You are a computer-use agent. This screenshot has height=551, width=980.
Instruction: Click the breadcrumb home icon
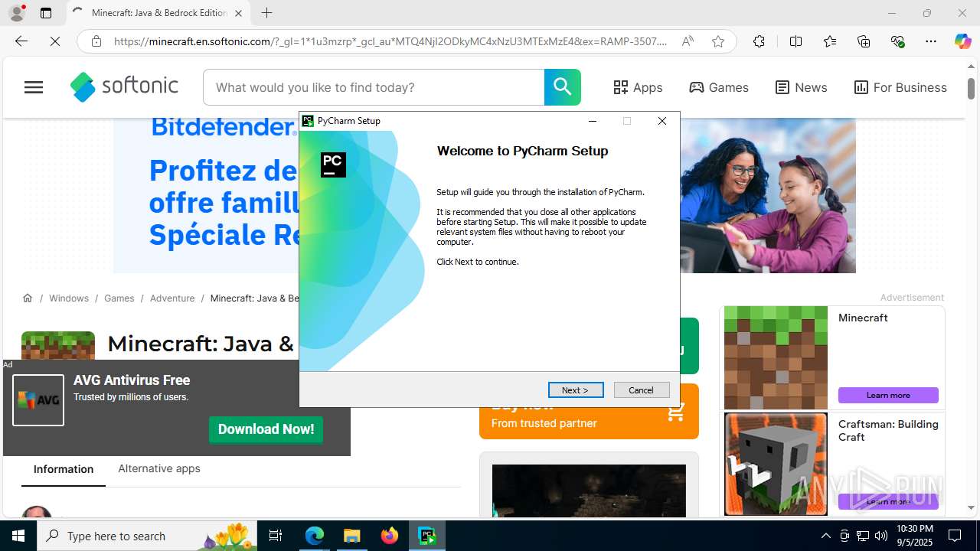tap(28, 298)
